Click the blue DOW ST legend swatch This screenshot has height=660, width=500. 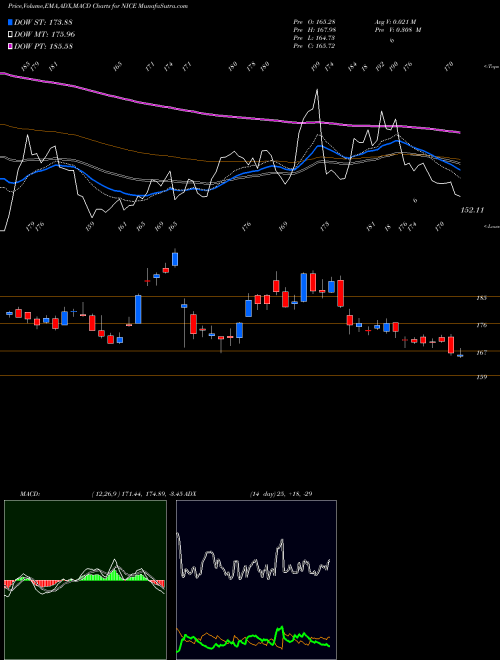(x=10, y=22)
